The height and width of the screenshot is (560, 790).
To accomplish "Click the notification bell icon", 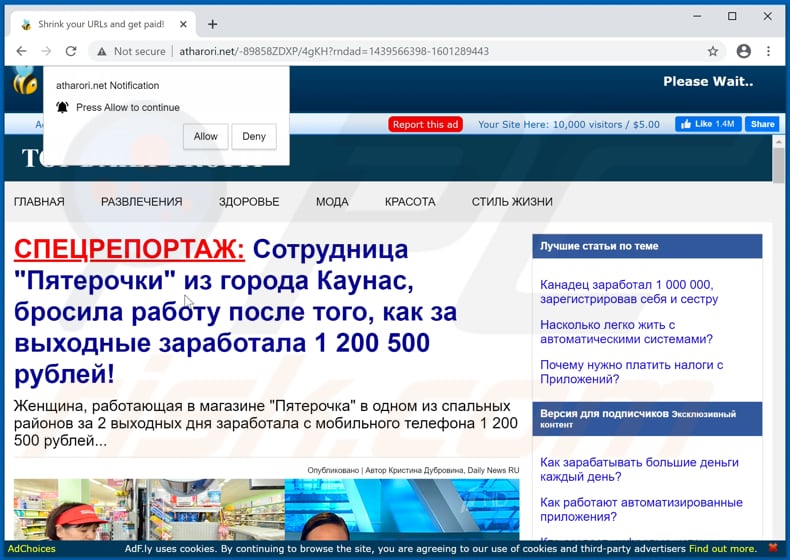I will (62, 107).
